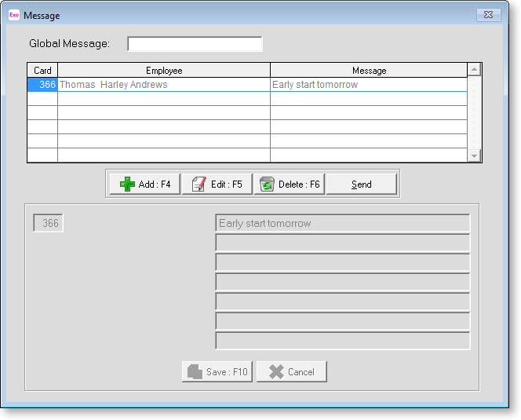Select card 366 cell in grid

pos(42,85)
